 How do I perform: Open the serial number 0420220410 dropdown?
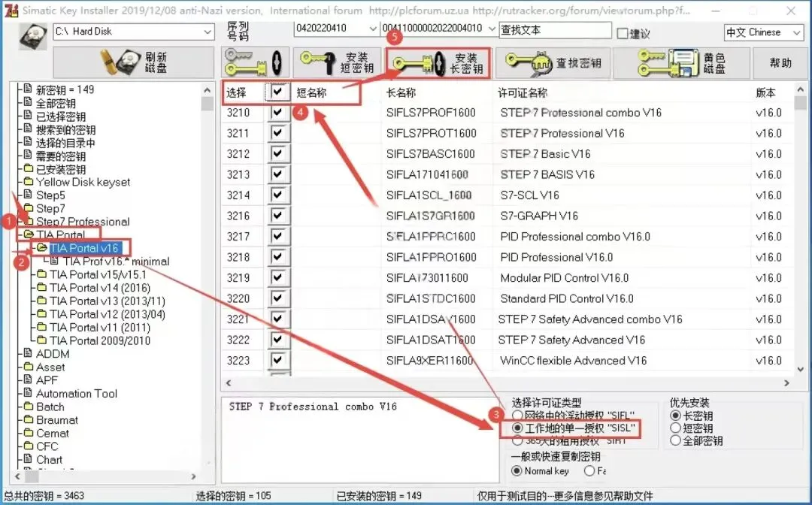(x=372, y=29)
